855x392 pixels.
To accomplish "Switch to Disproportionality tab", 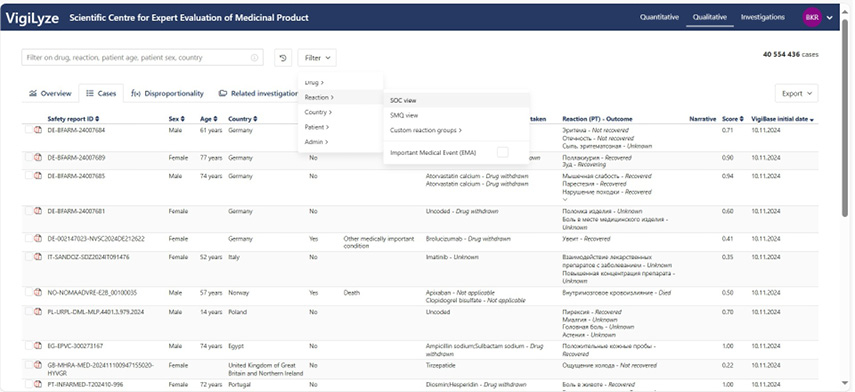I will [x=167, y=94].
